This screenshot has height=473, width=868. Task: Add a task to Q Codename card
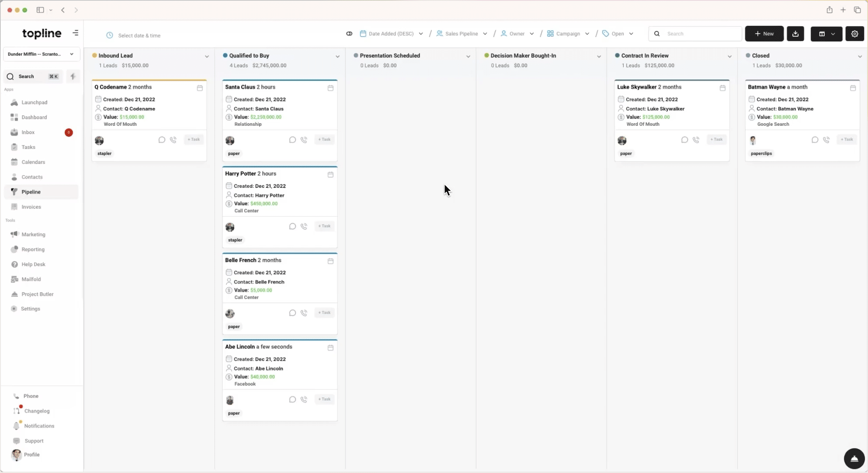tap(194, 139)
